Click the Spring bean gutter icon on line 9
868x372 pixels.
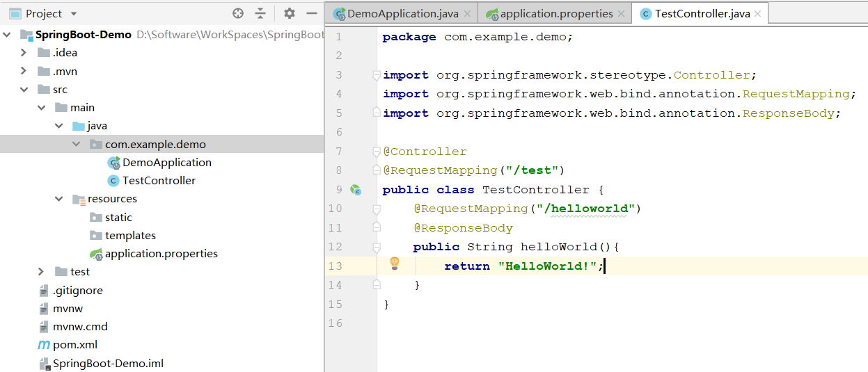click(355, 189)
